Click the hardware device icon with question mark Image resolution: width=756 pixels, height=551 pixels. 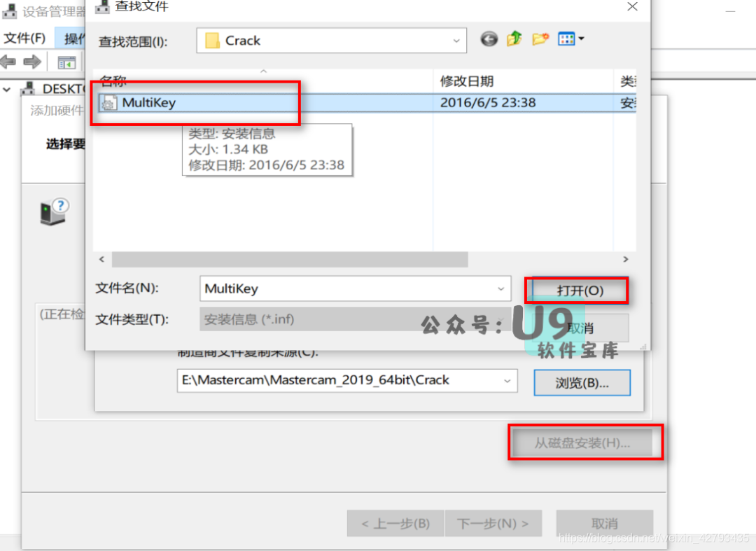55,211
